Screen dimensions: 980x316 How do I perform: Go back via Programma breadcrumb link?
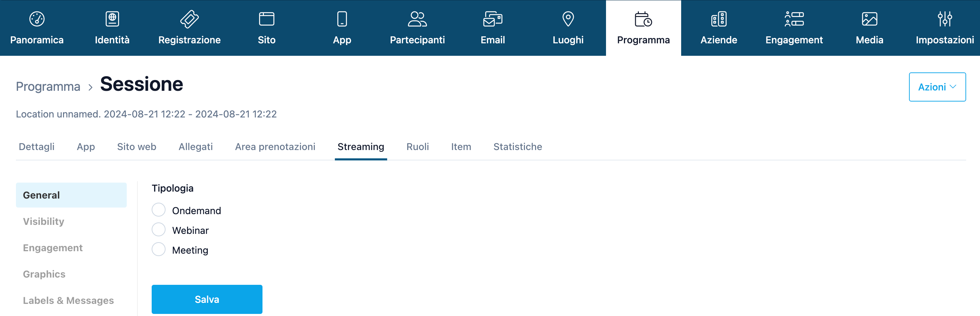point(48,86)
